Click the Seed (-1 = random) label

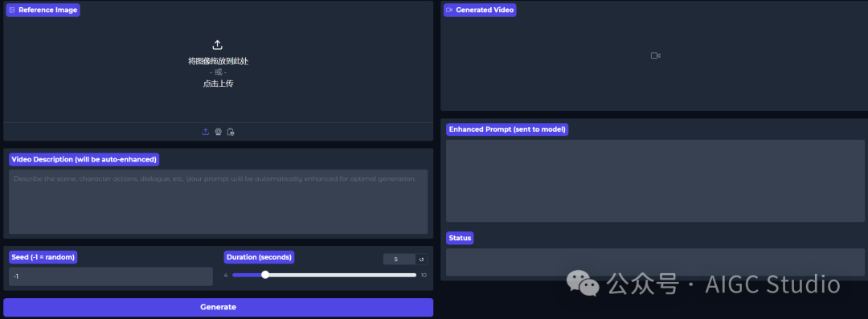coord(43,257)
